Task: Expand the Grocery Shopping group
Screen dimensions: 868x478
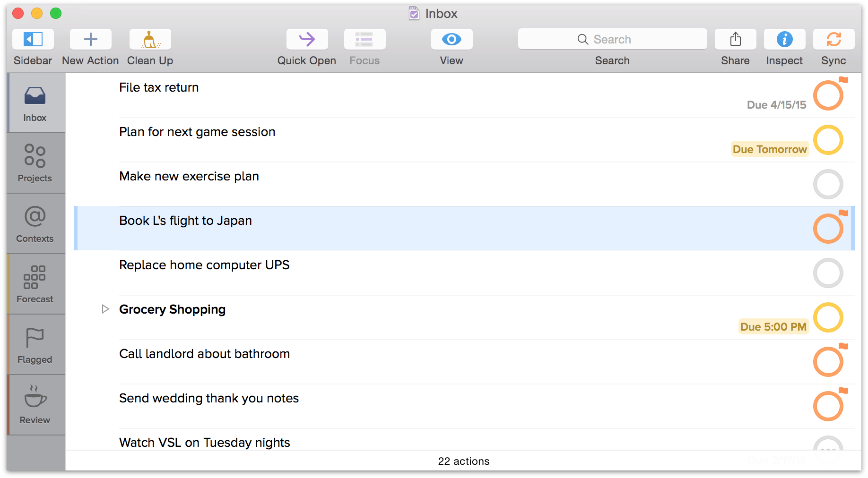Action: coord(105,309)
